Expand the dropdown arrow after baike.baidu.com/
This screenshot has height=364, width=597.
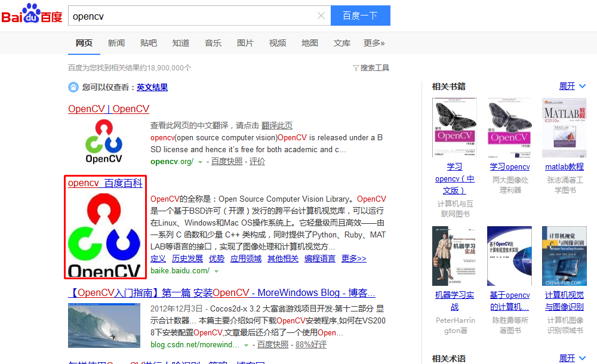tap(216, 272)
